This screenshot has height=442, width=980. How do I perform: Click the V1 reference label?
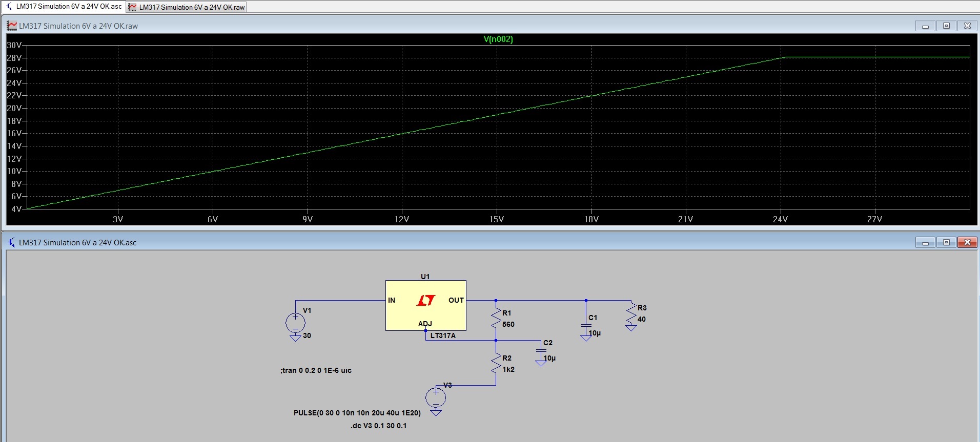[307, 310]
